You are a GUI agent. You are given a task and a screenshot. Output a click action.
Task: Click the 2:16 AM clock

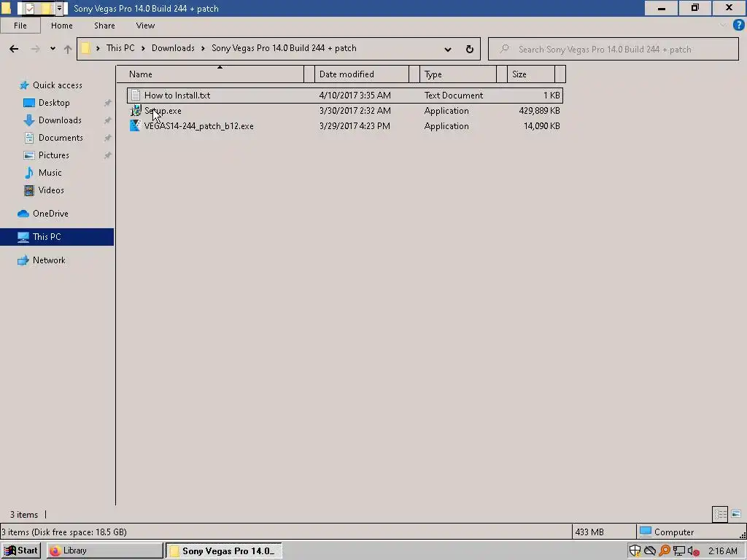722,551
